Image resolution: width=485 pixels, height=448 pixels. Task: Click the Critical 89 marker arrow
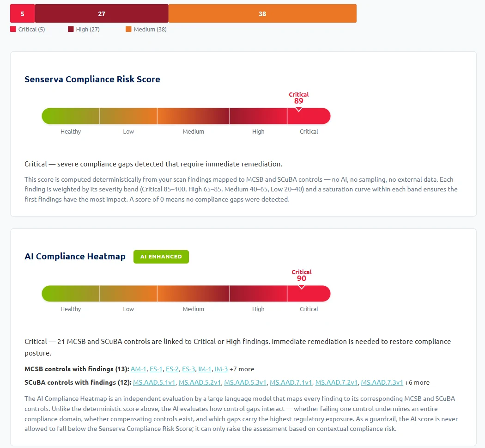click(298, 107)
